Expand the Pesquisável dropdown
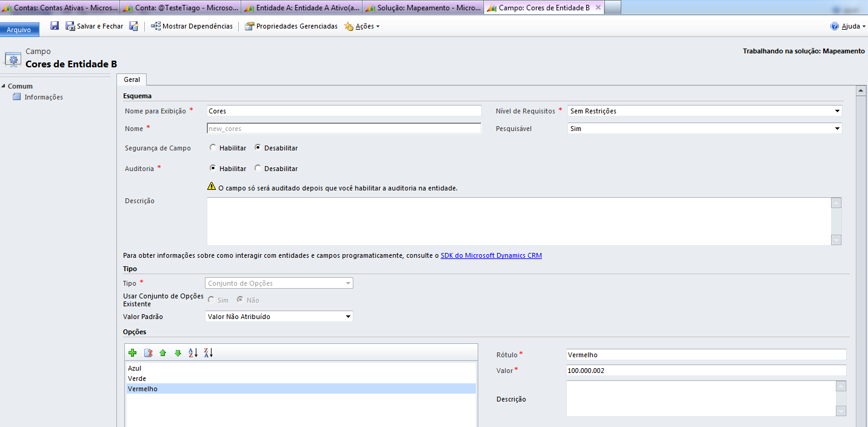Viewport: 868px width, 427px height. (704, 129)
